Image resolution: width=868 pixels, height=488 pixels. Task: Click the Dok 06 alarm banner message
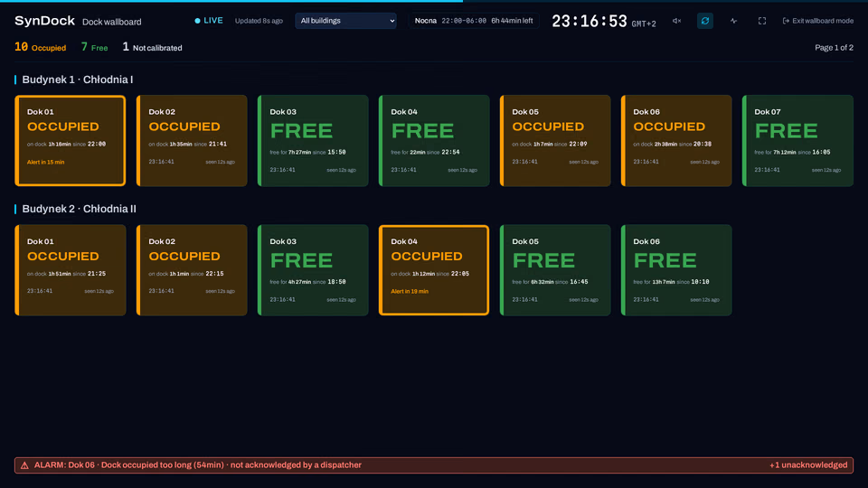tap(198, 465)
